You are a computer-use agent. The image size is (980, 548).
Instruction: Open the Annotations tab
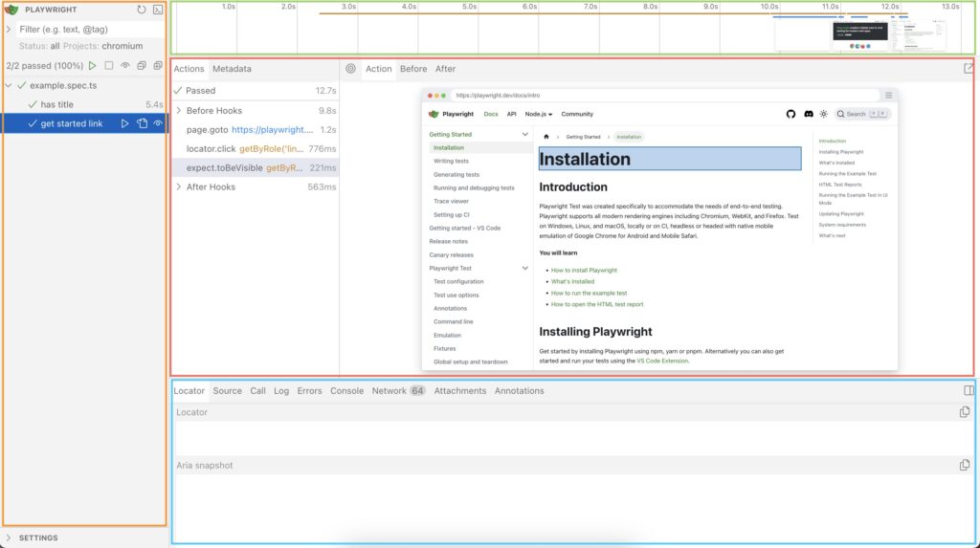pyautogui.click(x=519, y=390)
